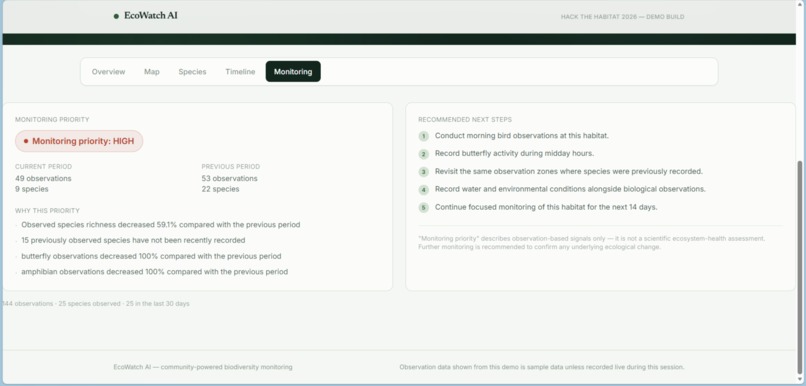The image size is (806, 386).
Task: Click 'Observed species richness decreased 59.1%' line
Action: coord(160,225)
